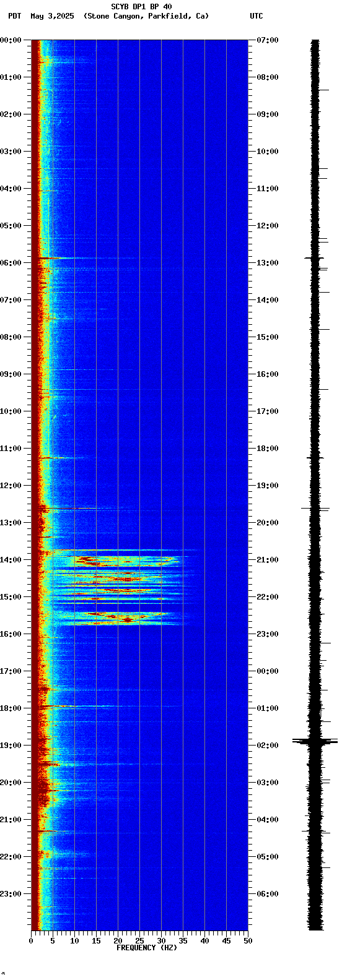Click the '10:00' UTC time label
Screen dimensions: 342x980
tap(267, 152)
